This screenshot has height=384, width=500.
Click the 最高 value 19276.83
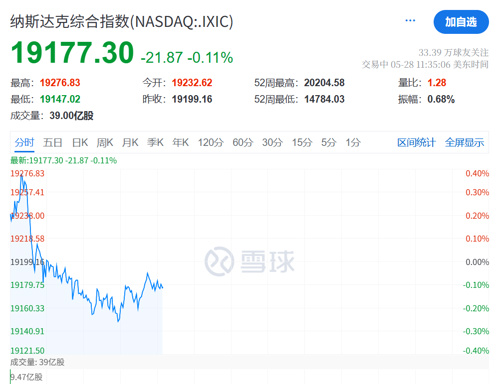click(60, 83)
